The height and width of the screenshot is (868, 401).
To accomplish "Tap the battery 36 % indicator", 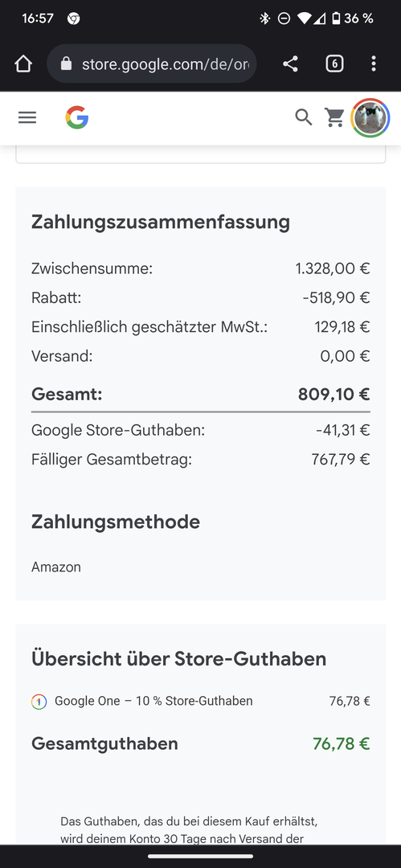I will tap(352, 18).
